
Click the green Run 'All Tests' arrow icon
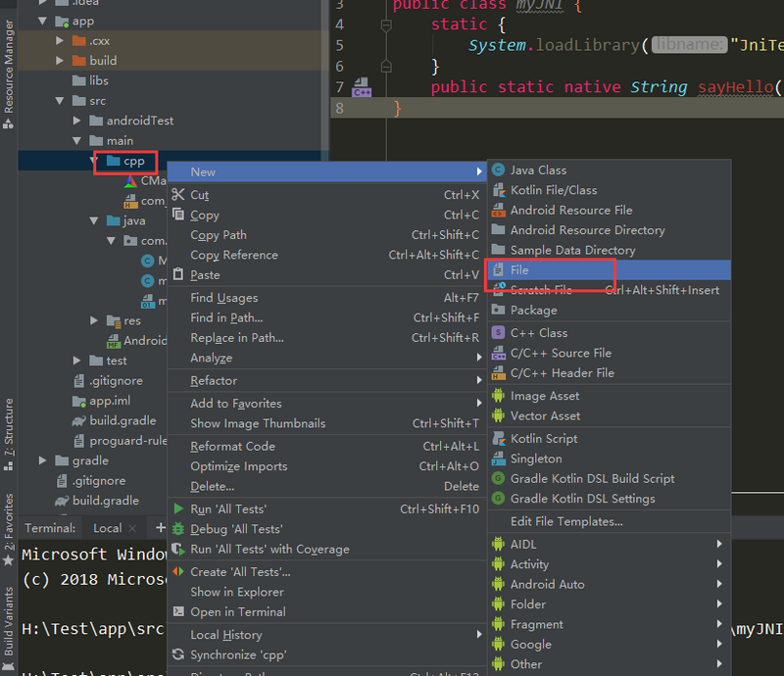pyautogui.click(x=178, y=509)
